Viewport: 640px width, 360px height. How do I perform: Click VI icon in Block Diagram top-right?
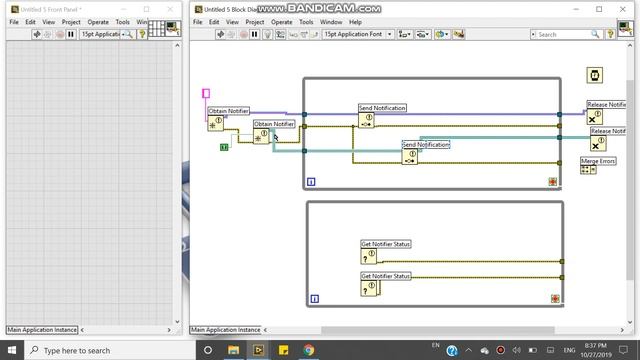pos(625,29)
